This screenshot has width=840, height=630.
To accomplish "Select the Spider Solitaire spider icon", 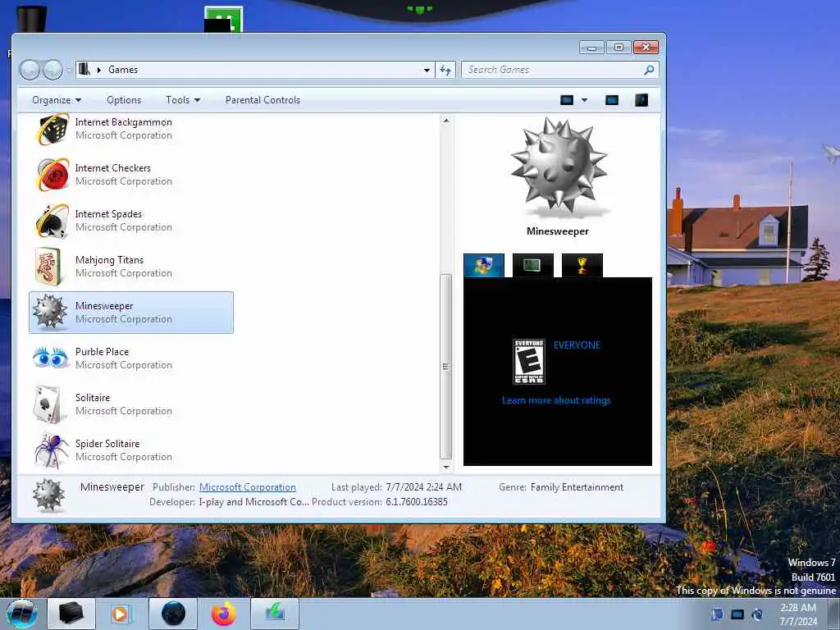I will [x=52, y=450].
